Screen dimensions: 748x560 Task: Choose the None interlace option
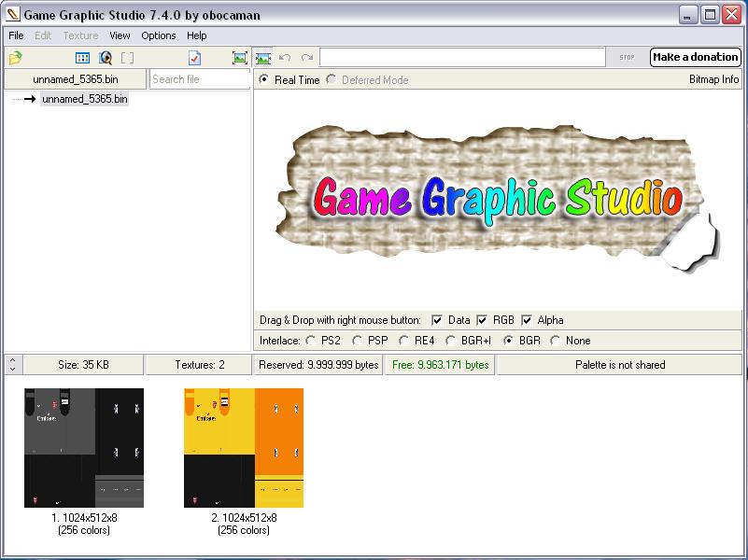coord(556,341)
